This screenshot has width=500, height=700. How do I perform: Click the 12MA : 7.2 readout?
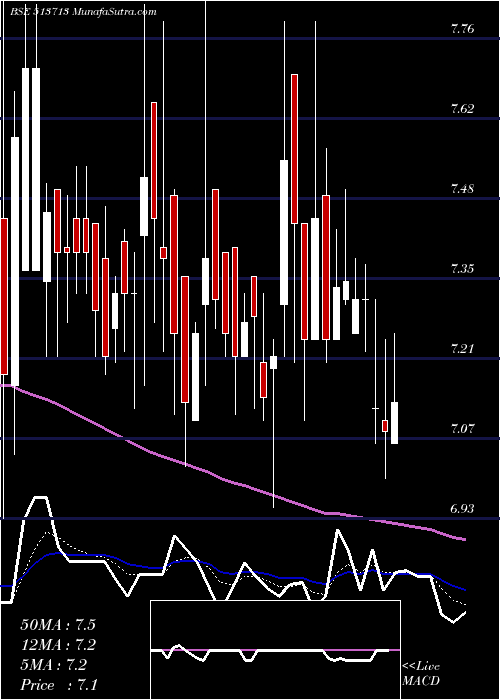point(58,645)
